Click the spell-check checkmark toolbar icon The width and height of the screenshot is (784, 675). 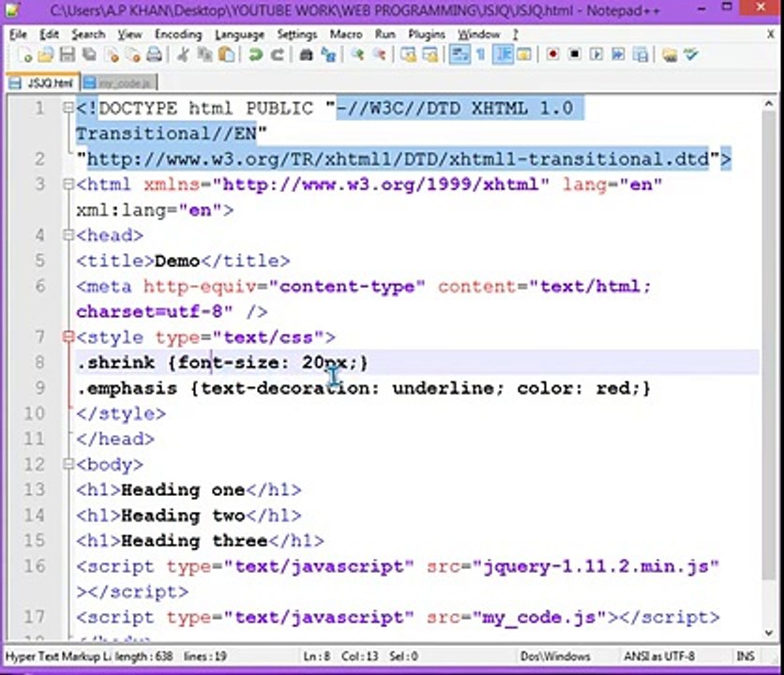point(691,54)
